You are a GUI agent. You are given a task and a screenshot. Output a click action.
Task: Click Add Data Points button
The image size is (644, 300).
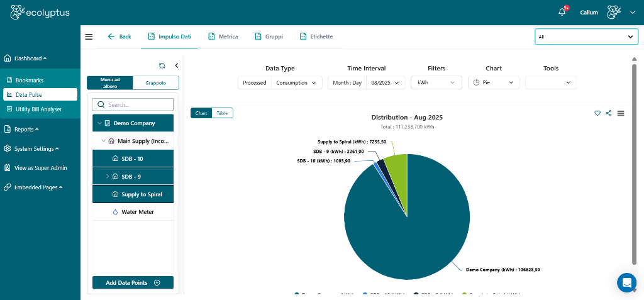click(133, 283)
